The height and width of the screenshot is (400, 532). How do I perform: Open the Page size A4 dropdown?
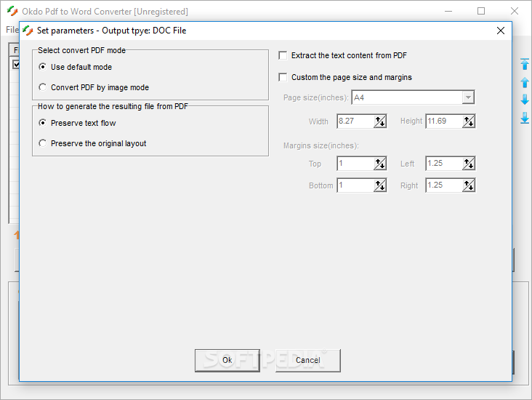click(468, 97)
